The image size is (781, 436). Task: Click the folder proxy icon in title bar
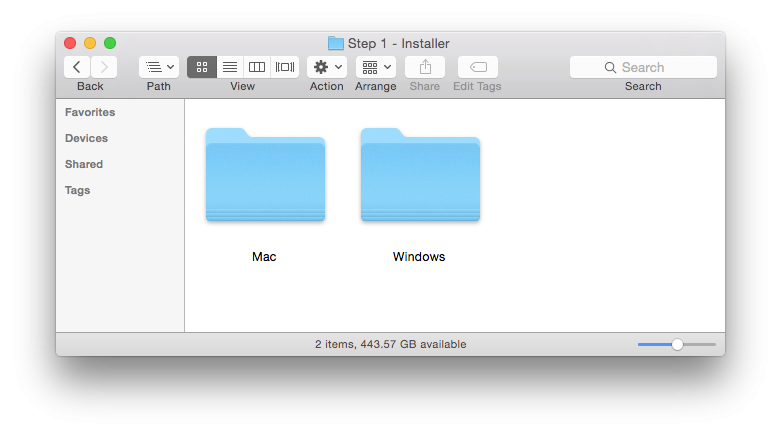tap(336, 43)
